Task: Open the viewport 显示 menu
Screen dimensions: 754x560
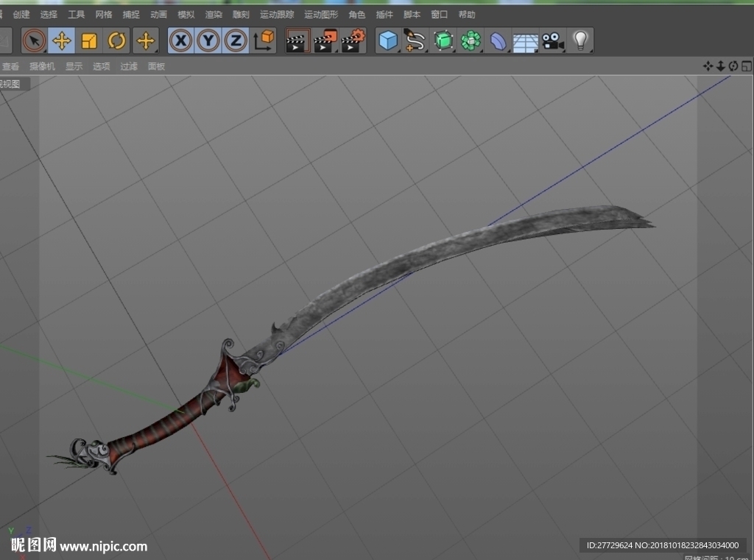Action: 74,66
